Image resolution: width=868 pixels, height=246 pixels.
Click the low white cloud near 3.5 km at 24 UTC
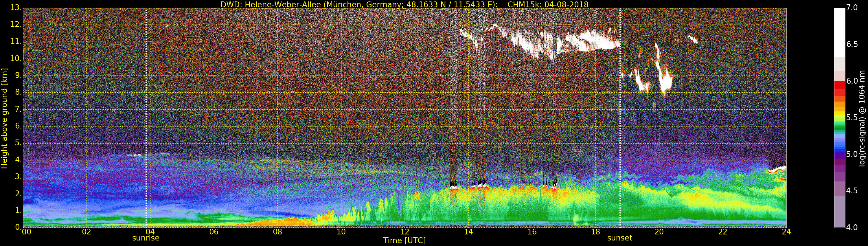point(777,170)
